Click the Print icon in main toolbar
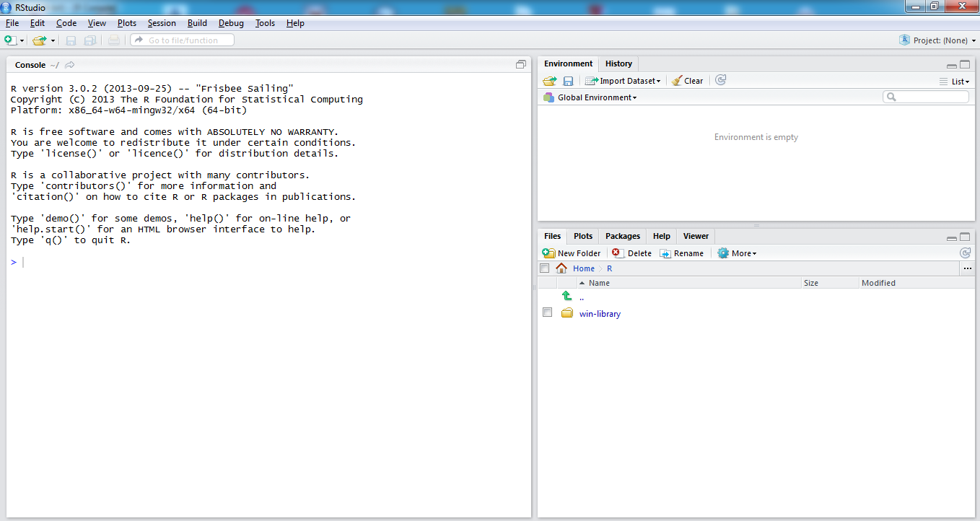Viewport: 980px width, 521px height. pyautogui.click(x=114, y=40)
